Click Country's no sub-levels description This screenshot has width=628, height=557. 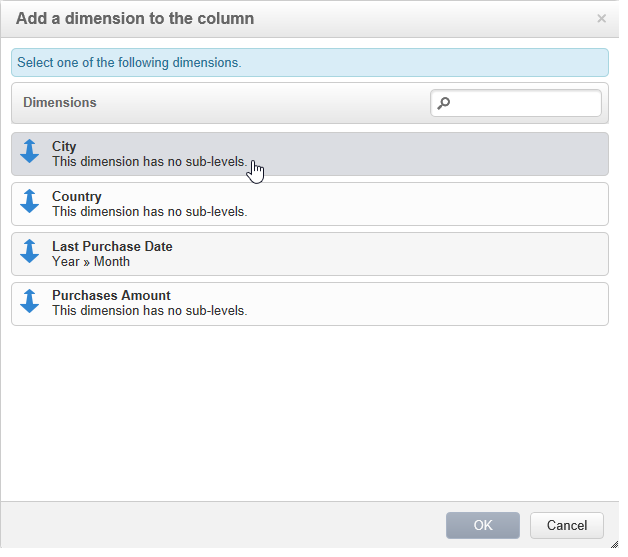pyautogui.click(x=149, y=211)
